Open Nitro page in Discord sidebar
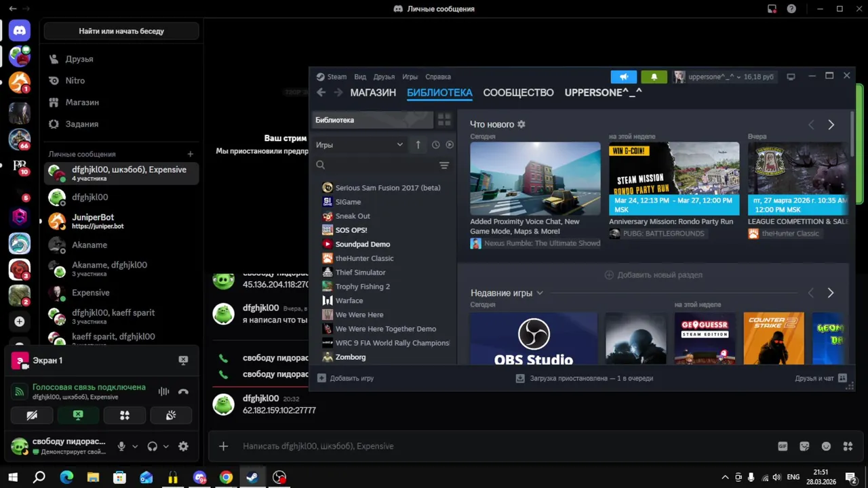 [121, 81]
